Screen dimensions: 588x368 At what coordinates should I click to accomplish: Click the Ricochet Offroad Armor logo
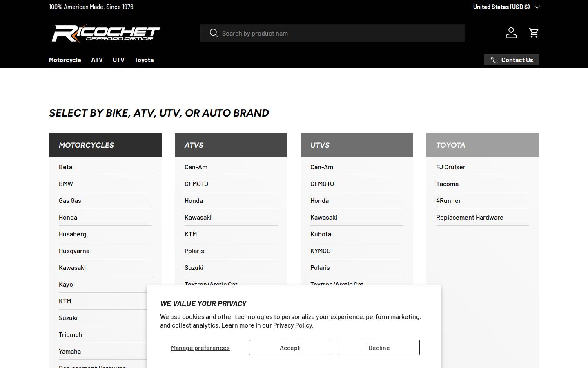click(106, 33)
